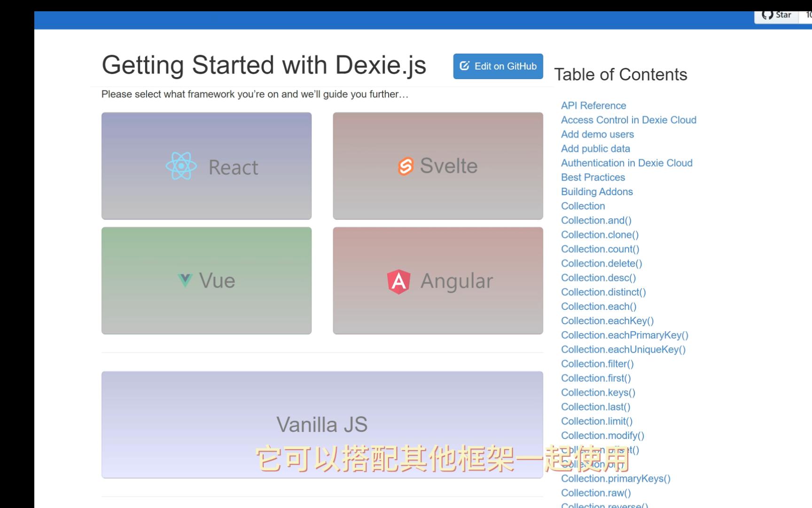Image resolution: width=812 pixels, height=508 pixels.
Task: Open the plain Collection link
Action: (583, 206)
